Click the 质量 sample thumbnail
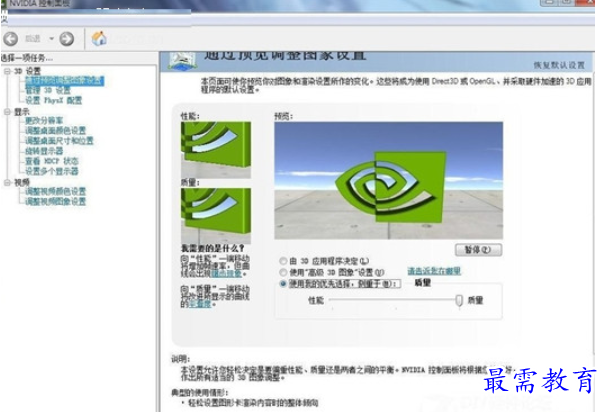Image resolution: width=605 pixels, height=412 pixels. pos(216,216)
